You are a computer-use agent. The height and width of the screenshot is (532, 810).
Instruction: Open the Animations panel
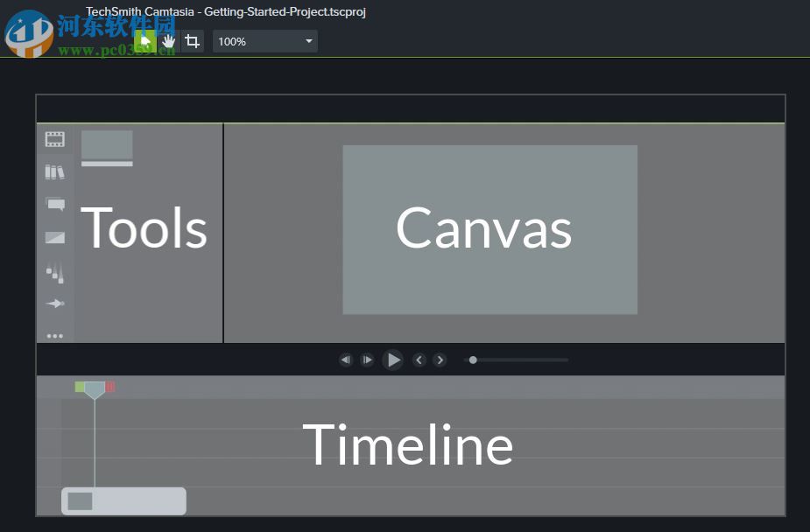[55, 303]
